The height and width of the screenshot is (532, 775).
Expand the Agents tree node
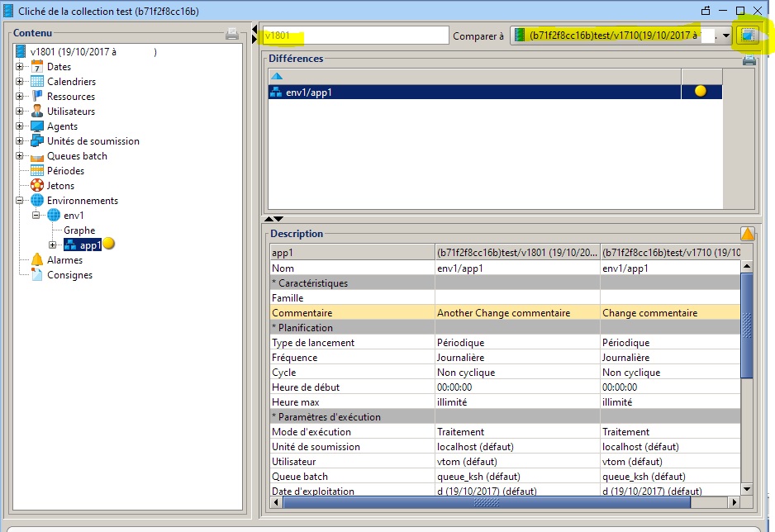click(x=19, y=126)
